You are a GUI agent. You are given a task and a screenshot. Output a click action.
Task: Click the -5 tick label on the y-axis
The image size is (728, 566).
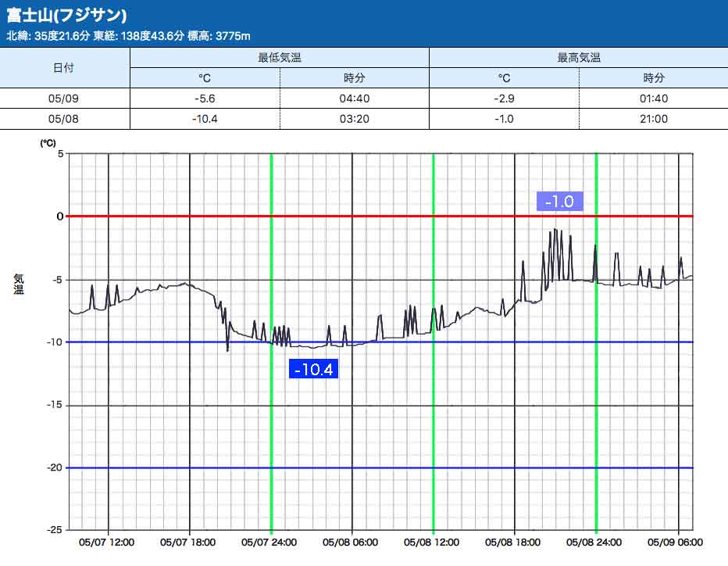[x=57, y=280]
